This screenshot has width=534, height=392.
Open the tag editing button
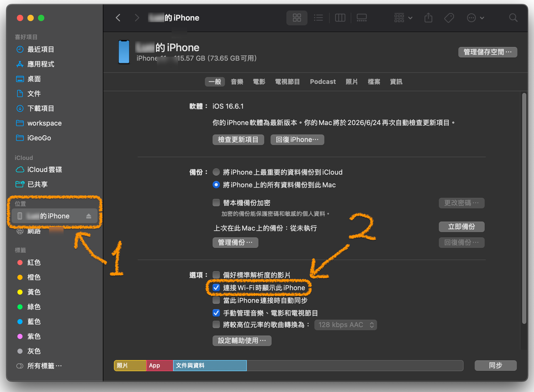(449, 18)
